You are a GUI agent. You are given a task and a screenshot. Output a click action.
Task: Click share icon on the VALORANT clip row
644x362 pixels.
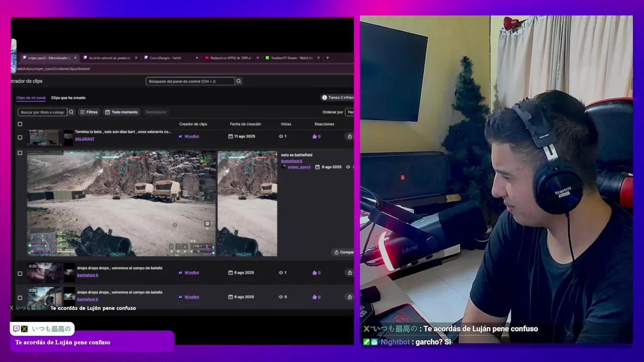350,136
